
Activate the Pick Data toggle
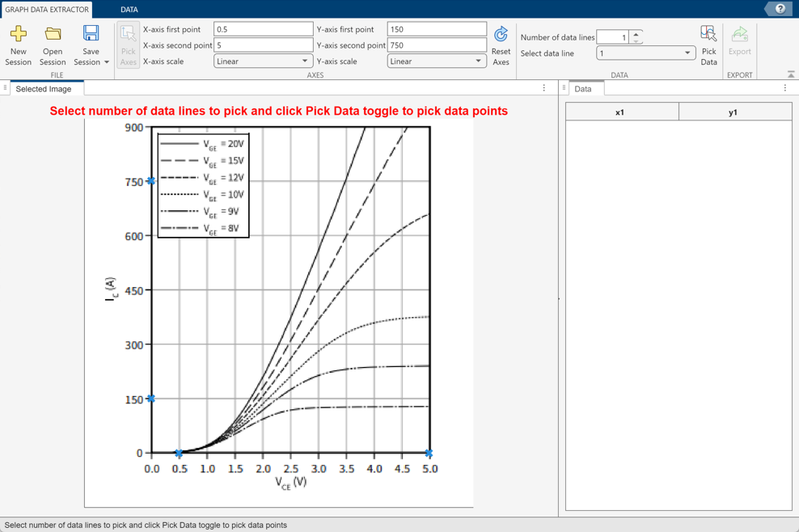708,44
